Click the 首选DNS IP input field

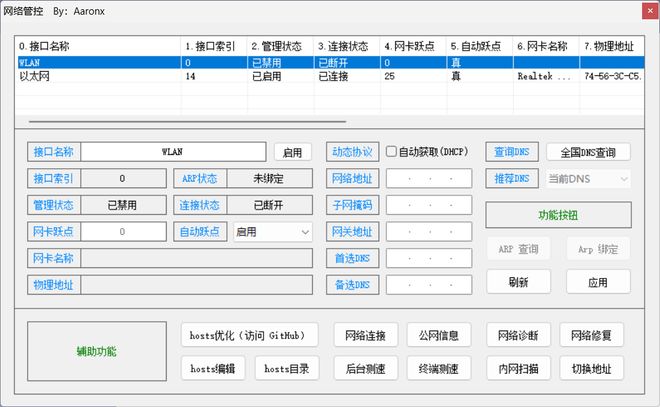point(429,258)
